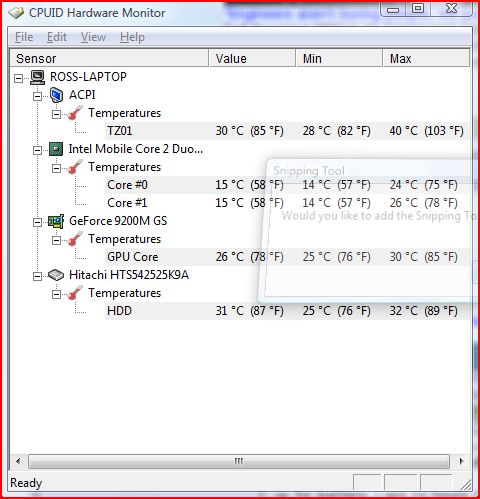480x499 pixels.
Task: Click the HDD value 31 °C (87 °F)
Action: point(249,311)
